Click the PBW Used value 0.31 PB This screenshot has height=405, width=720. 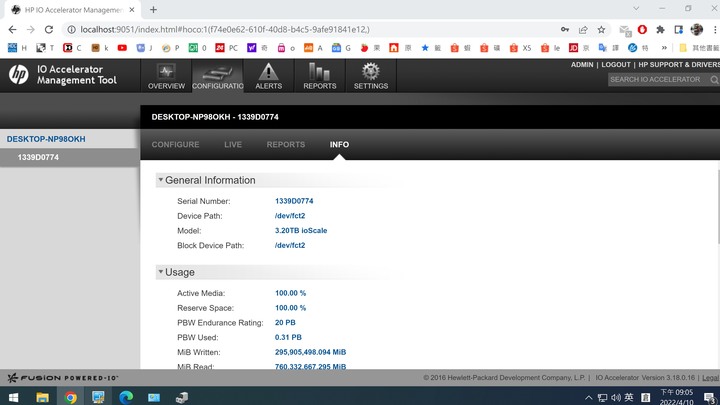(x=288, y=338)
